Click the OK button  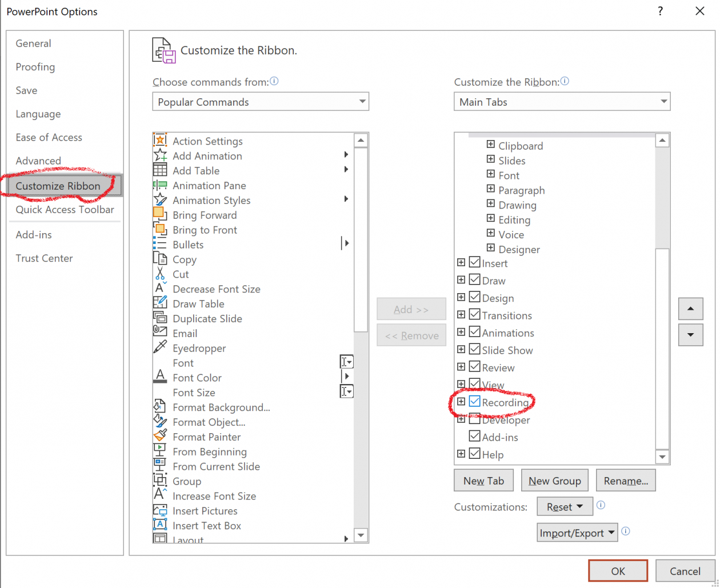click(x=618, y=571)
